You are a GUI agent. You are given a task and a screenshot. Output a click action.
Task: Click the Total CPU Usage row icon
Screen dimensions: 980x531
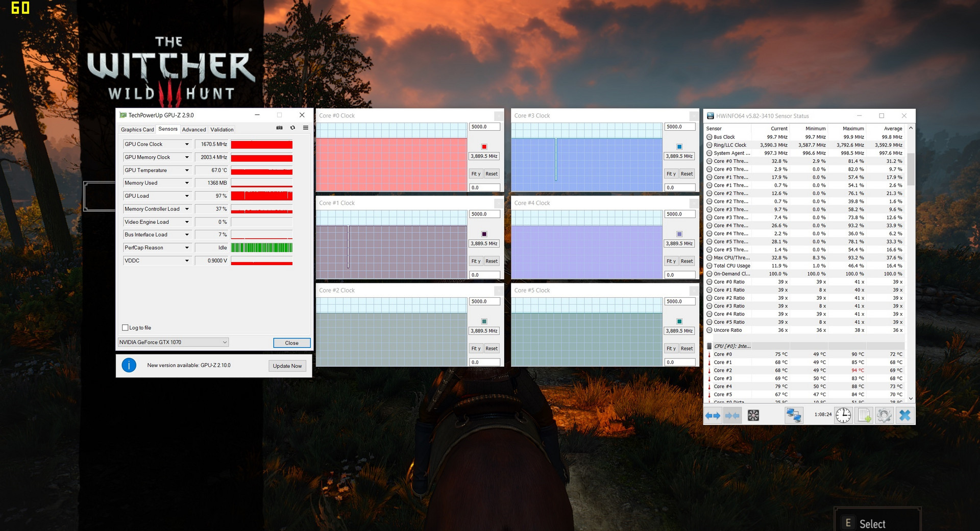709,266
